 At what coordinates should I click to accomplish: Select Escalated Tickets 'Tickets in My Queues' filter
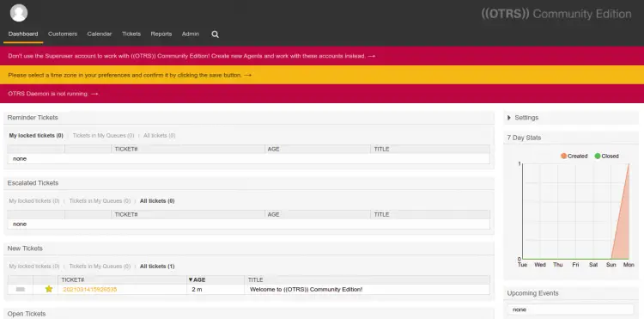[x=100, y=201]
